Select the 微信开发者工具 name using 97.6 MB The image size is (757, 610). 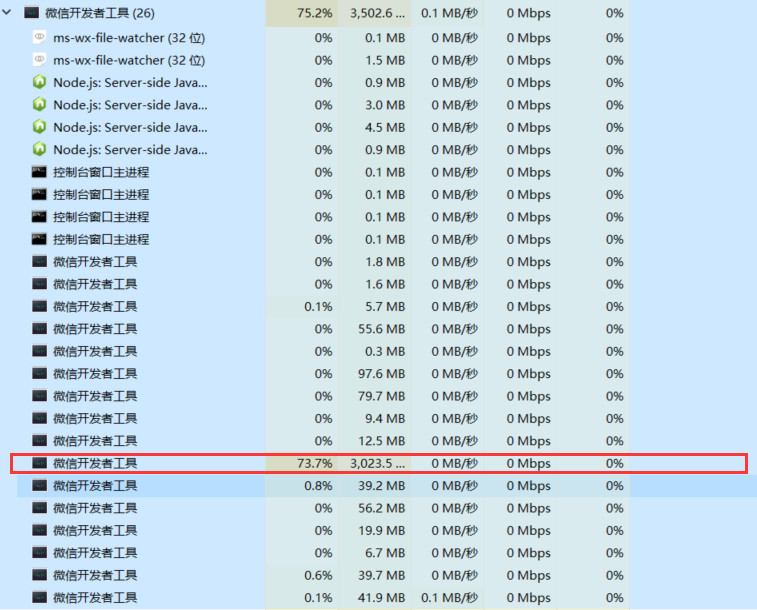tap(95, 374)
